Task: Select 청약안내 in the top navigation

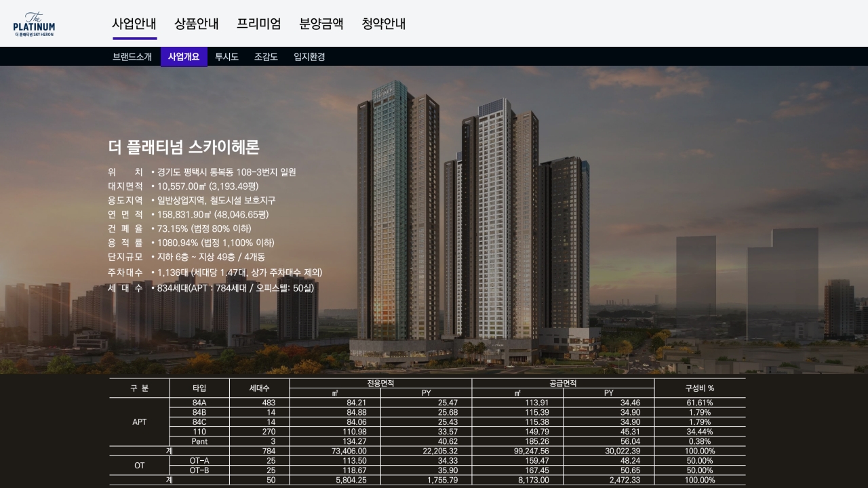Action: coord(384,24)
